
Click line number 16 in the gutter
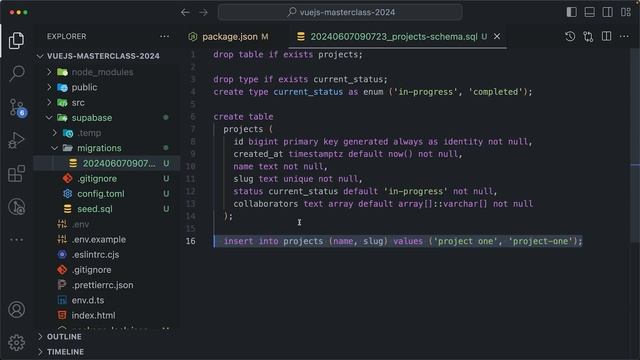pyautogui.click(x=191, y=241)
